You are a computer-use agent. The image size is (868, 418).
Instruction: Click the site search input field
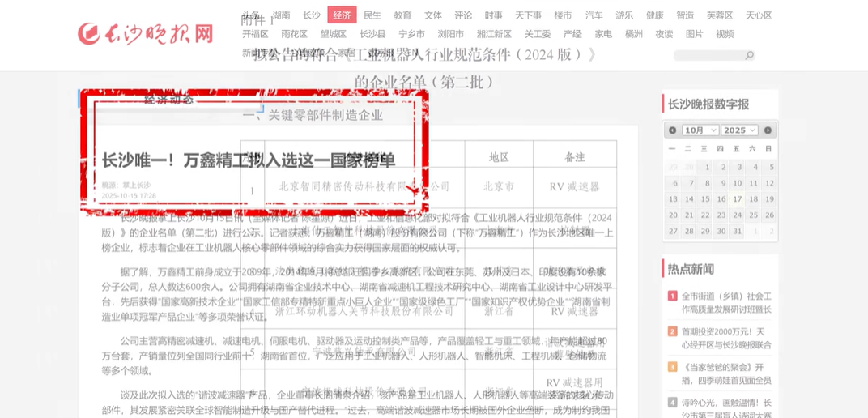tap(708, 55)
